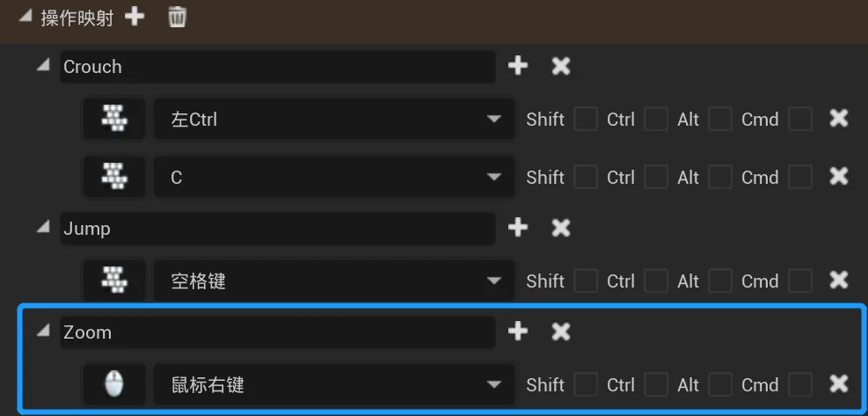The height and width of the screenshot is (416, 868).
Task: Add a key binding to Crouch action
Action: coord(518,66)
